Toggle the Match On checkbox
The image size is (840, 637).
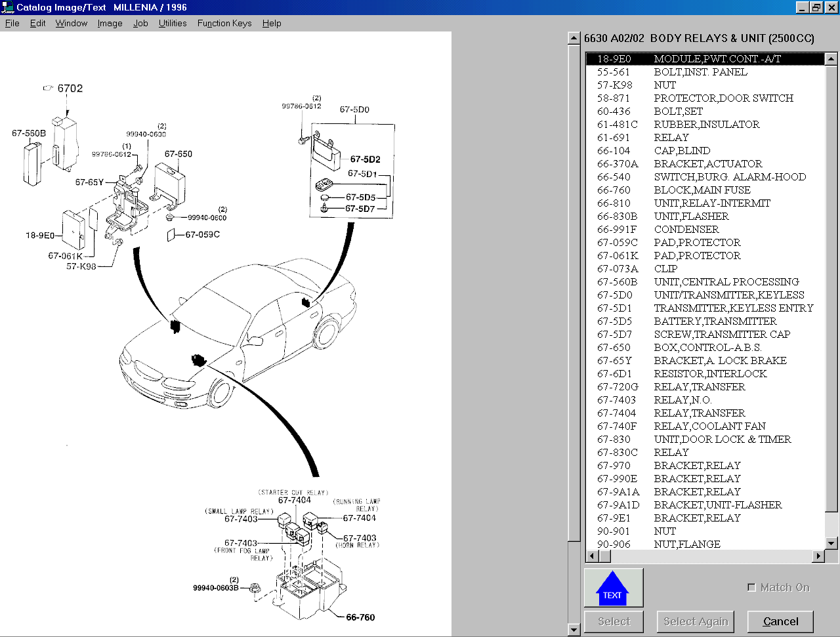[x=751, y=587]
